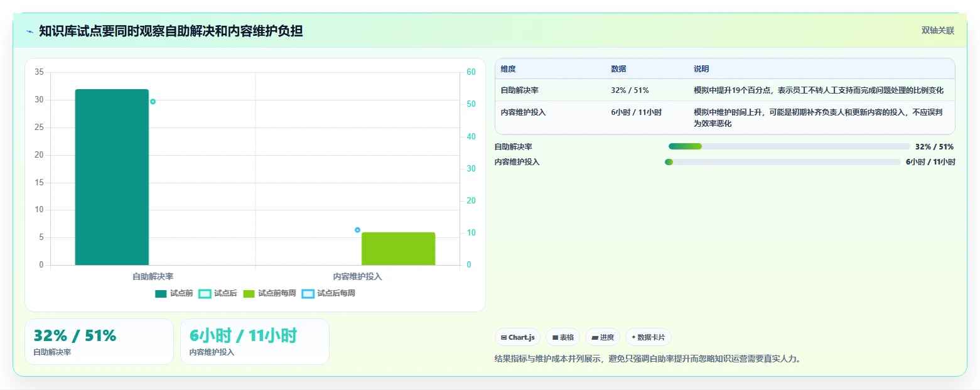Toggle the 试点前 legend item
The height and width of the screenshot is (390, 980).
[x=174, y=293]
